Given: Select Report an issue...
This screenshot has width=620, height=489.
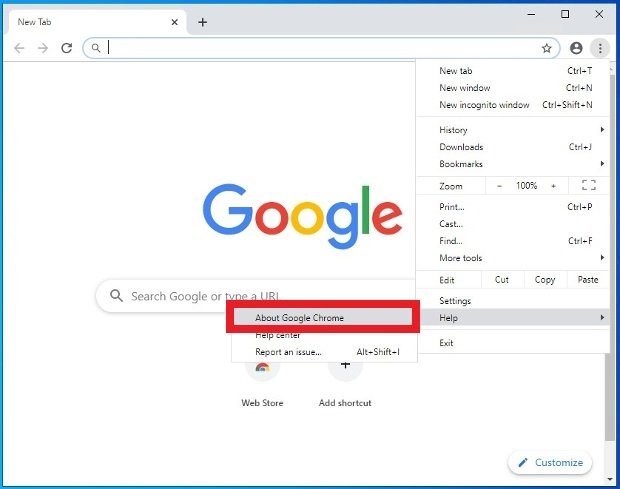Looking at the screenshot, I should (x=323, y=352).
